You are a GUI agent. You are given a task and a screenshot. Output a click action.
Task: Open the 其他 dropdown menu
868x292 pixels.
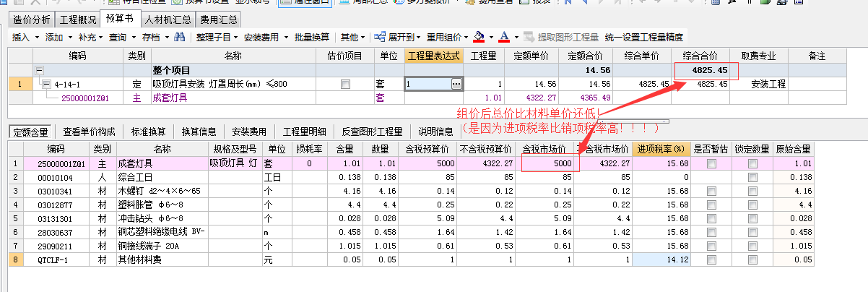353,37
